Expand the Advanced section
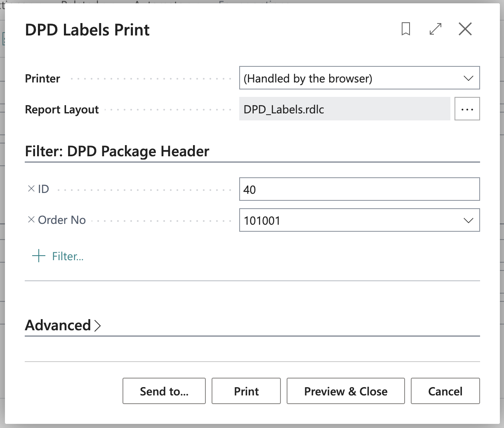Screen dimensions: 504x428 63,325
